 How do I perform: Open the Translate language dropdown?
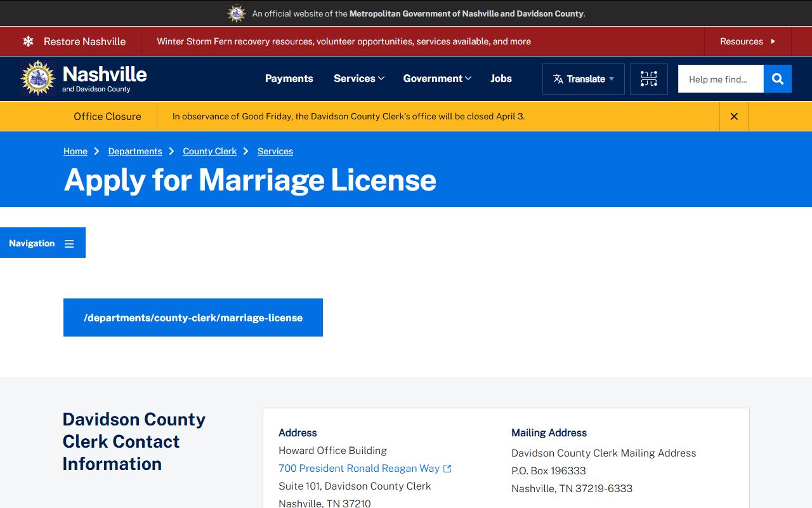[x=584, y=79]
